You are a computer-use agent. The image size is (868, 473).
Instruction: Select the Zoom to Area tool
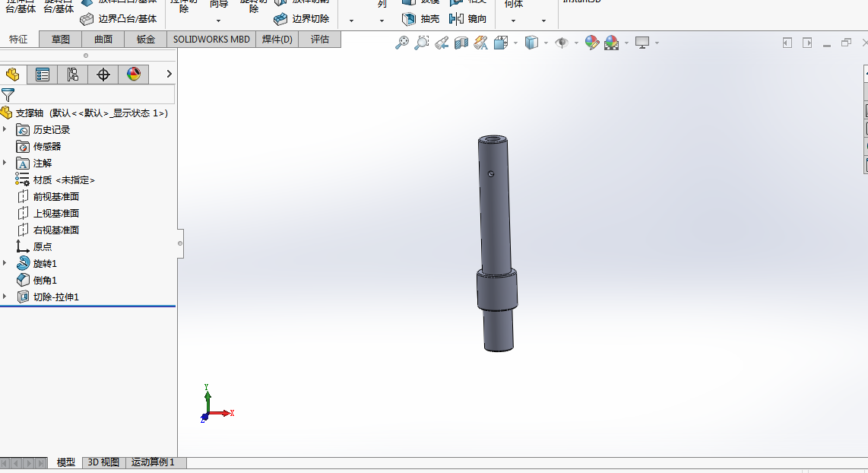(x=422, y=43)
